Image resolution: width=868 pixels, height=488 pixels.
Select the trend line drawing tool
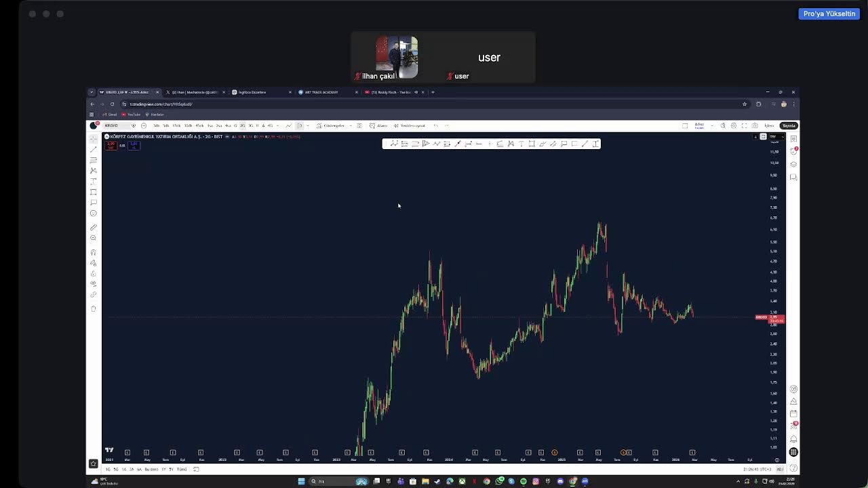coord(94,149)
